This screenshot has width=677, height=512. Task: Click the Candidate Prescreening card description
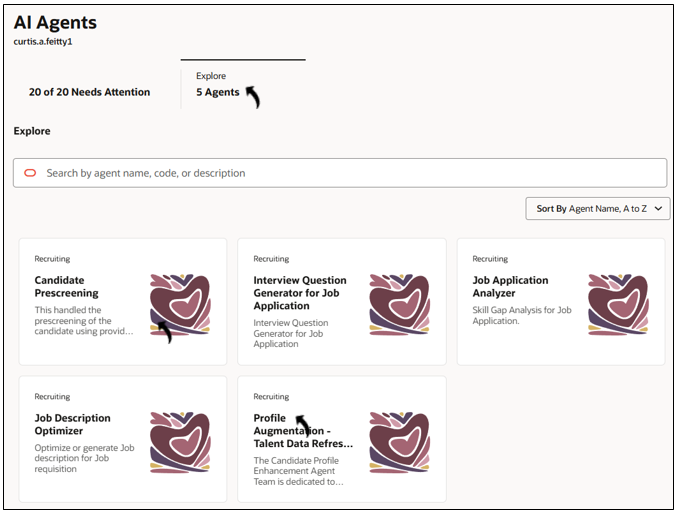(x=84, y=321)
